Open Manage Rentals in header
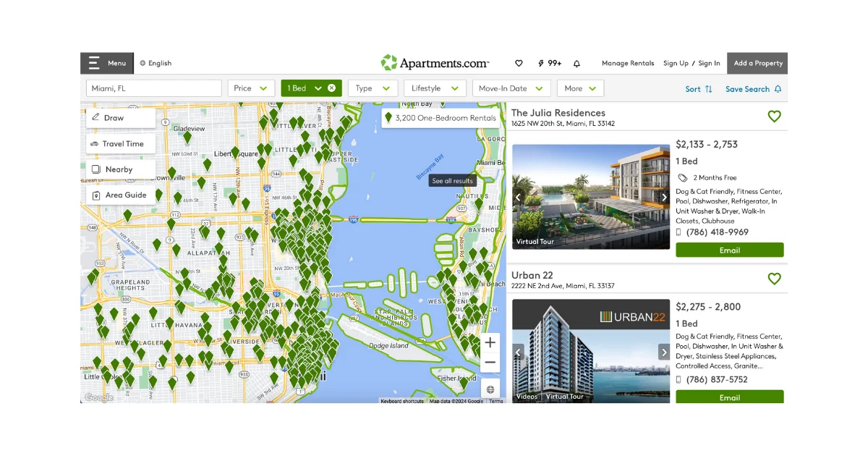The width and height of the screenshot is (868, 456). point(628,63)
